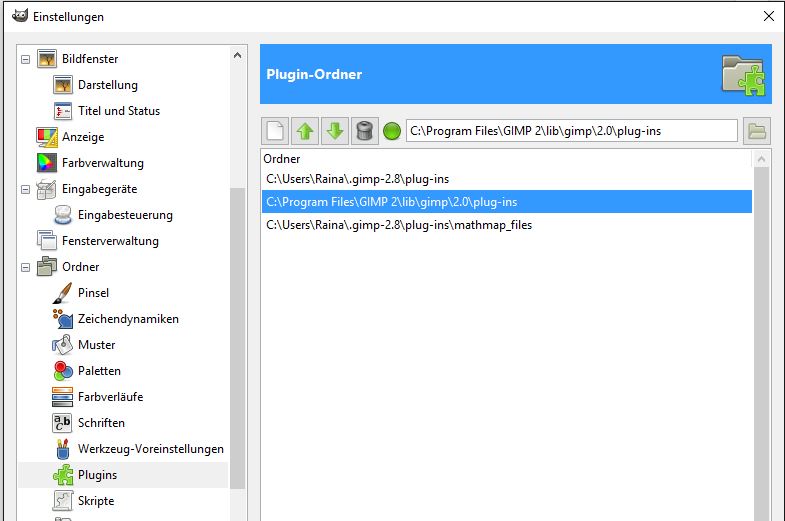Select Schriften folder settings
Image resolution: width=785 pixels, height=521 pixels.
101,423
